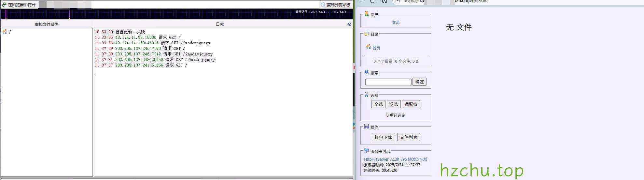
Task: Click the user icon in 用户 panel
Action: 367,14
